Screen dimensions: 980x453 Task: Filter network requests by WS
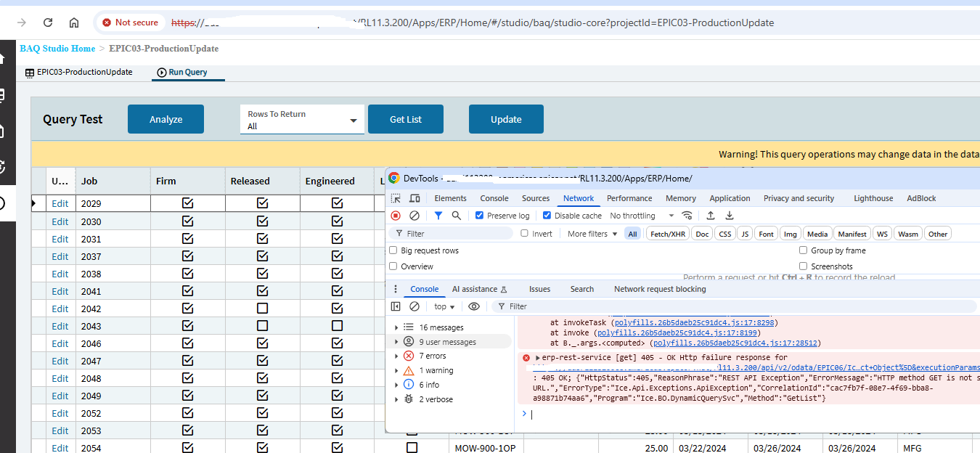(882, 234)
